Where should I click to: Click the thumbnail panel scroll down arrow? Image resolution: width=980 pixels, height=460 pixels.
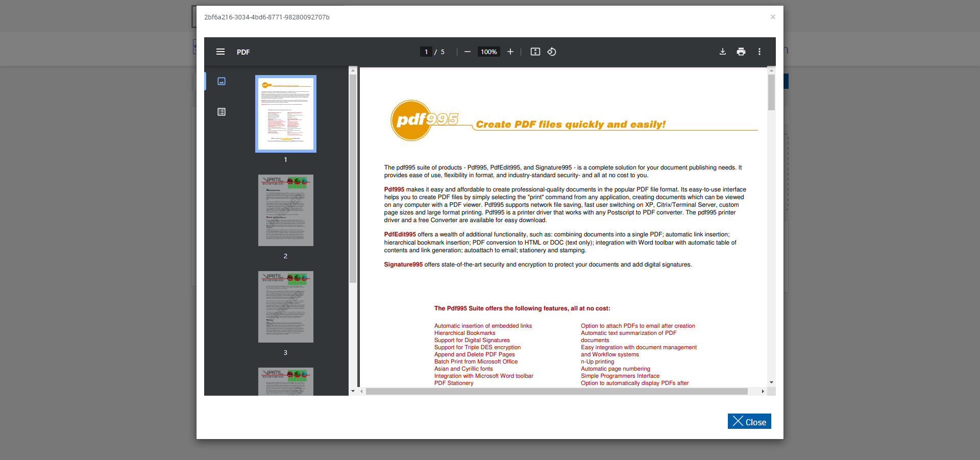coord(353,391)
